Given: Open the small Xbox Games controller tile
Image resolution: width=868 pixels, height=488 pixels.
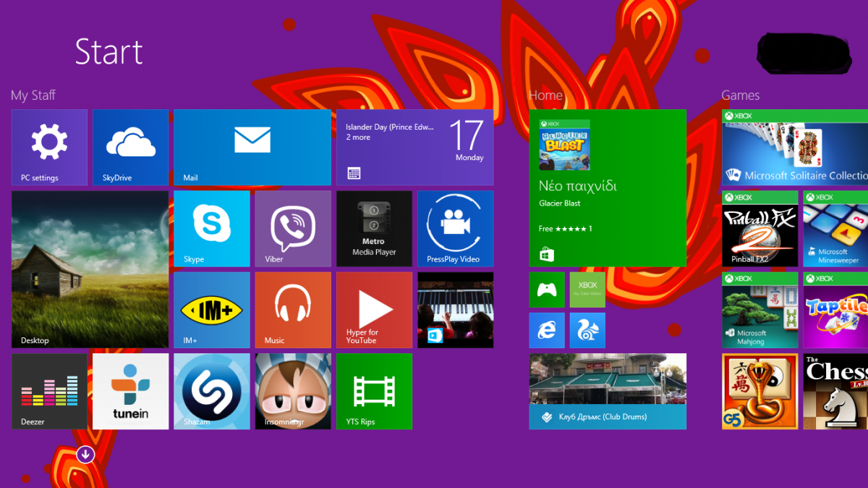Looking at the screenshot, I should click(547, 290).
